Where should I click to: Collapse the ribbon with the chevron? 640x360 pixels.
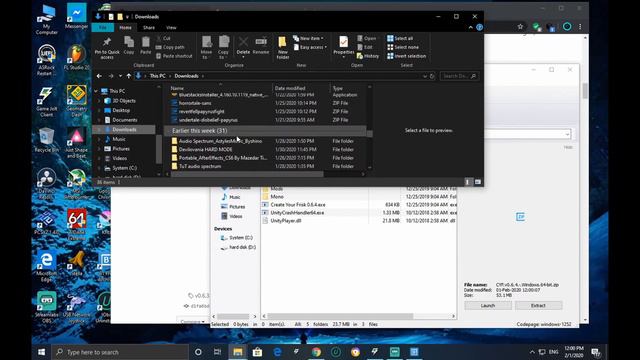click(x=471, y=27)
